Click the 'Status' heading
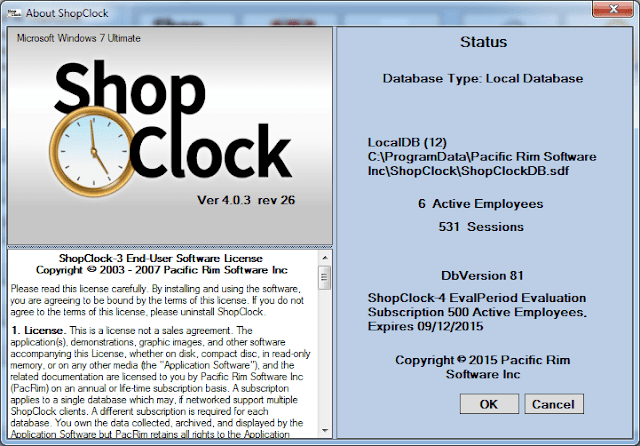 click(484, 42)
